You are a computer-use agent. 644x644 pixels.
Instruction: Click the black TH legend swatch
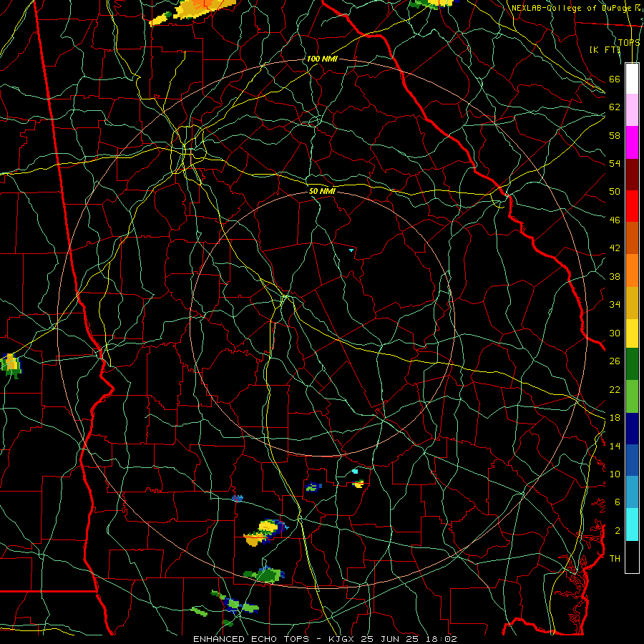(632, 557)
